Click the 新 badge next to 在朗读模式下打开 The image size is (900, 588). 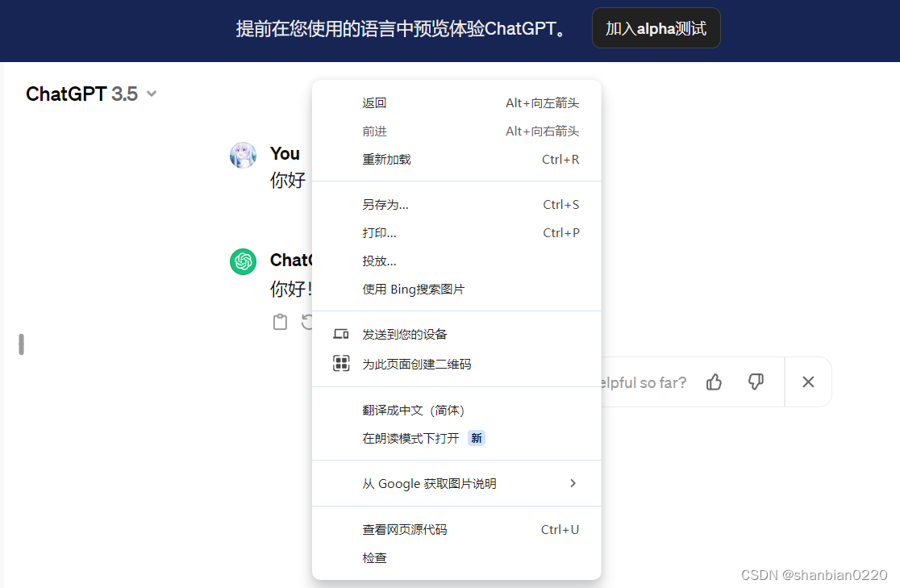tap(477, 439)
